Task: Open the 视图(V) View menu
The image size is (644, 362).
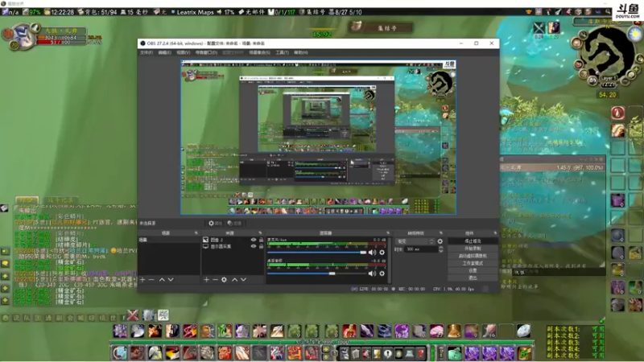Action: click(183, 52)
